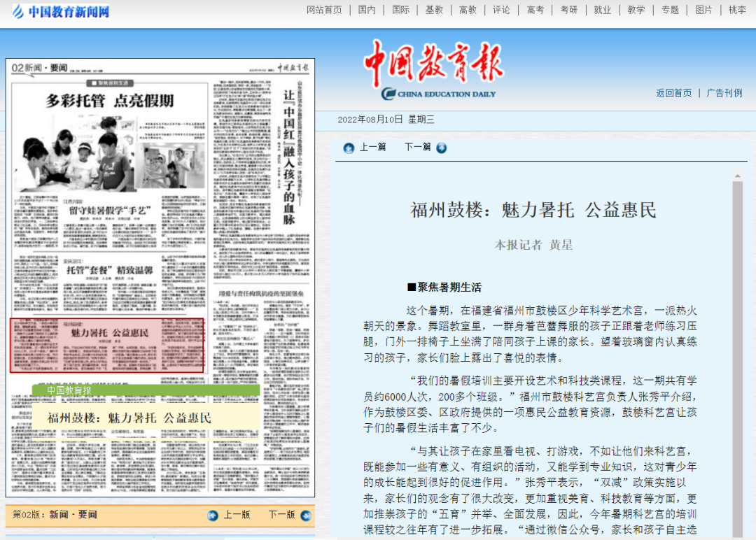Select the 让“中国红”融入孩子的血脉 vertical headline
Viewport: 756px width, 540px height.
tap(289, 158)
